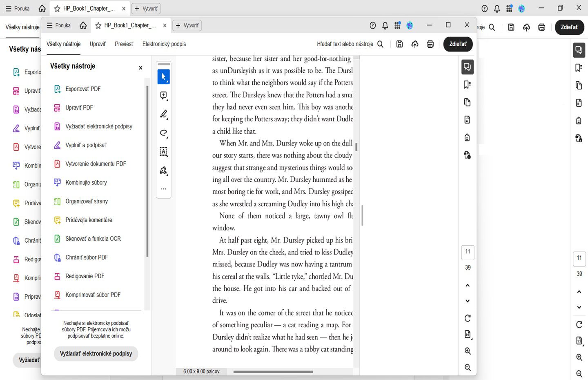Open page thumbnails panel in front window
The height and width of the screenshot is (380, 588).
[x=468, y=102]
